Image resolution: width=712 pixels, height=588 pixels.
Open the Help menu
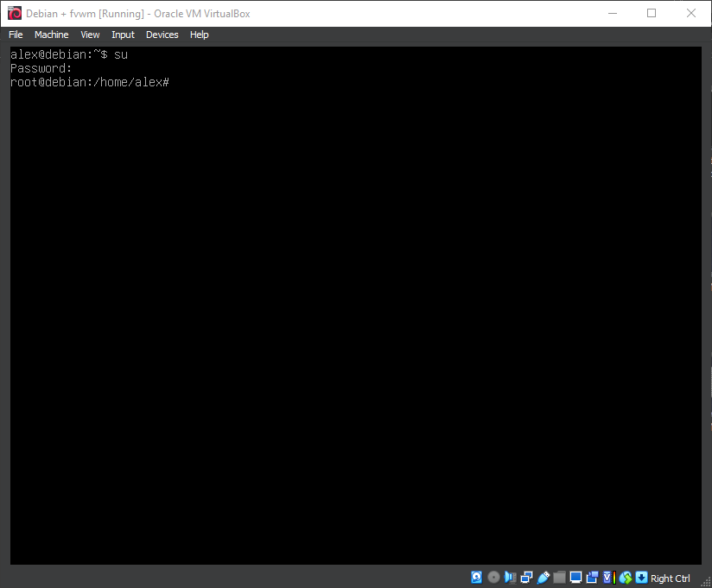(199, 35)
